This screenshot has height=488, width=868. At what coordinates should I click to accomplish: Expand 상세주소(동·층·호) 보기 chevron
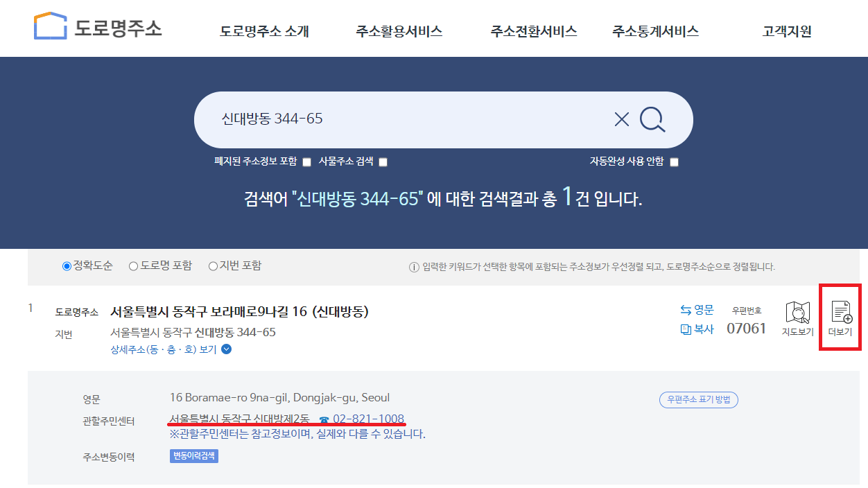(x=226, y=349)
